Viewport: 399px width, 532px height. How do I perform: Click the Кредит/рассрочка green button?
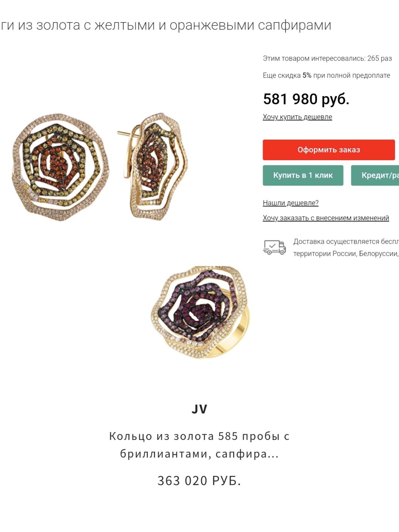375,175
